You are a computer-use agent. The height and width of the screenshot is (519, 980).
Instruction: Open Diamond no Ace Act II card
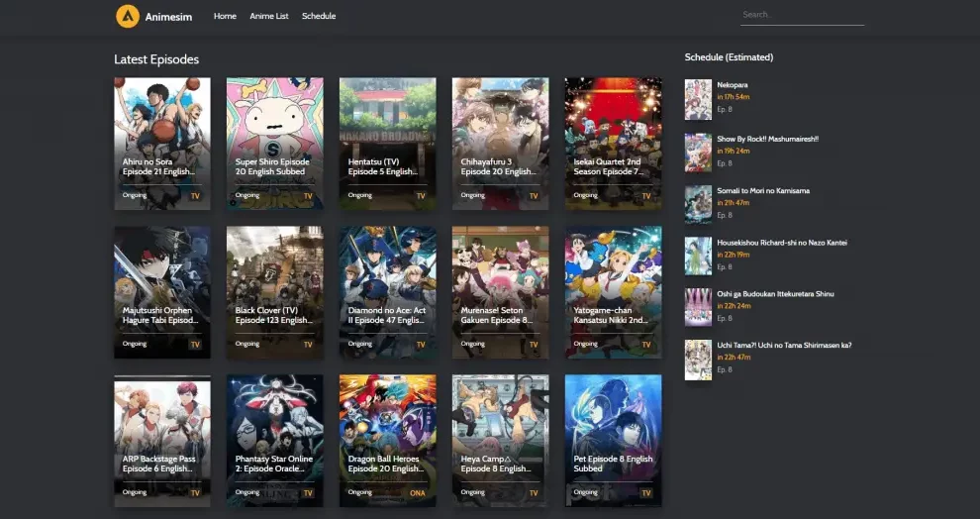point(387,292)
